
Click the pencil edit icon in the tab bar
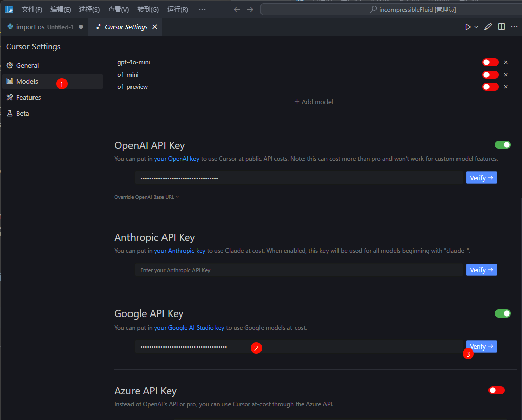click(488, 27)
